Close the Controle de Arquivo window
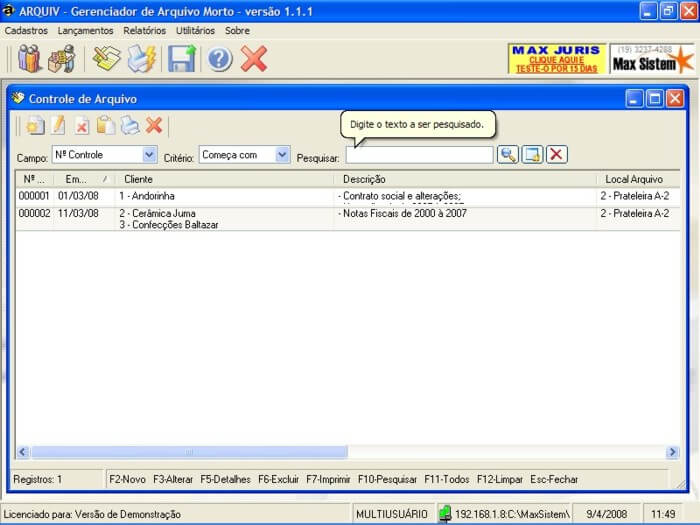Image resolution: width=700 pixels, height=525 pixels. tap(675, 99)
